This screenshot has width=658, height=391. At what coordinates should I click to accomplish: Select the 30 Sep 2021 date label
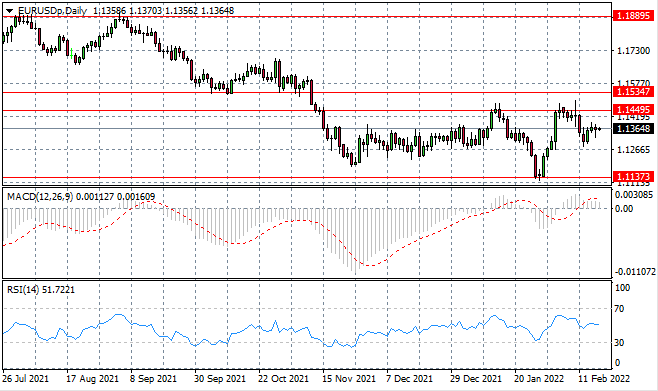coord(219,379)
